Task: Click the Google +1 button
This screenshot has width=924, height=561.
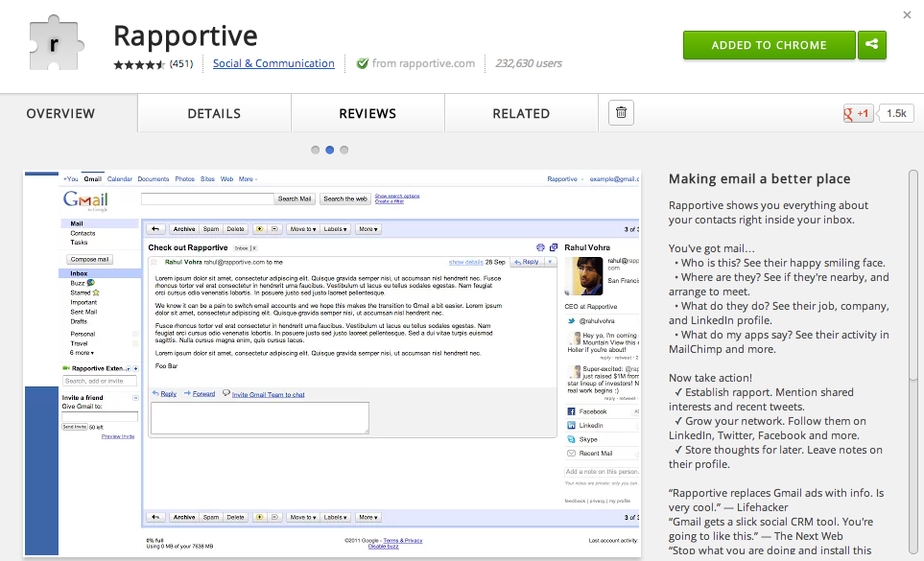Action: point(858,113)
